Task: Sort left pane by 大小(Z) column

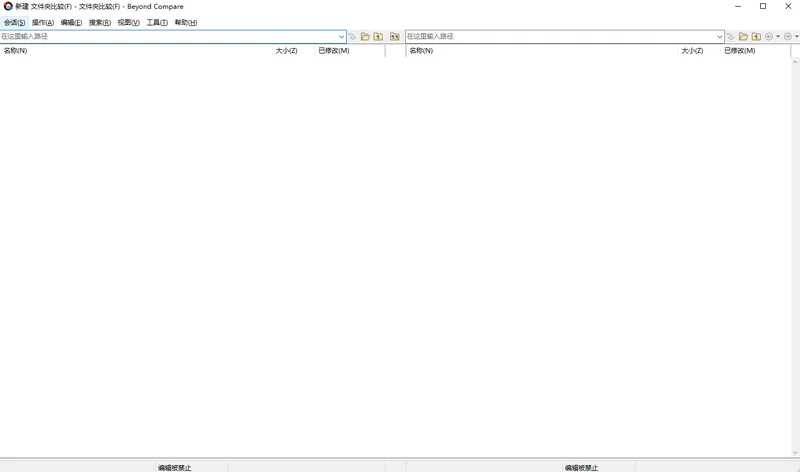Action: click(x=293, y=51)
